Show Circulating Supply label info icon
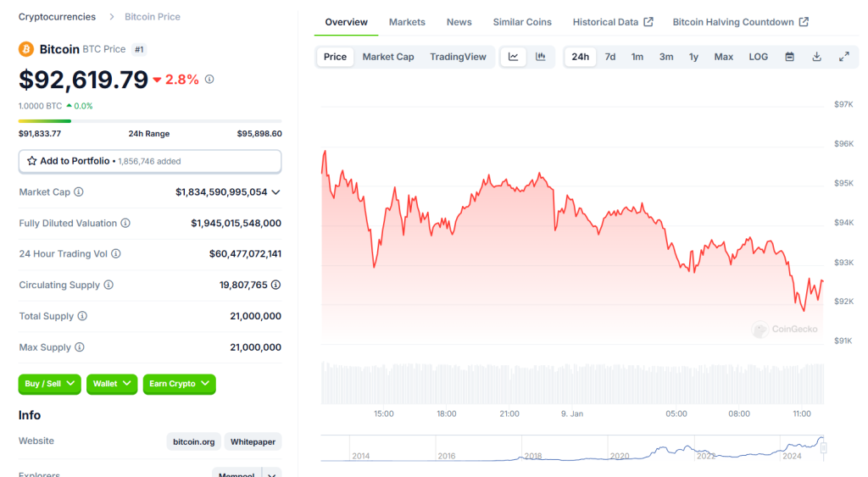 tap(108, 285)
